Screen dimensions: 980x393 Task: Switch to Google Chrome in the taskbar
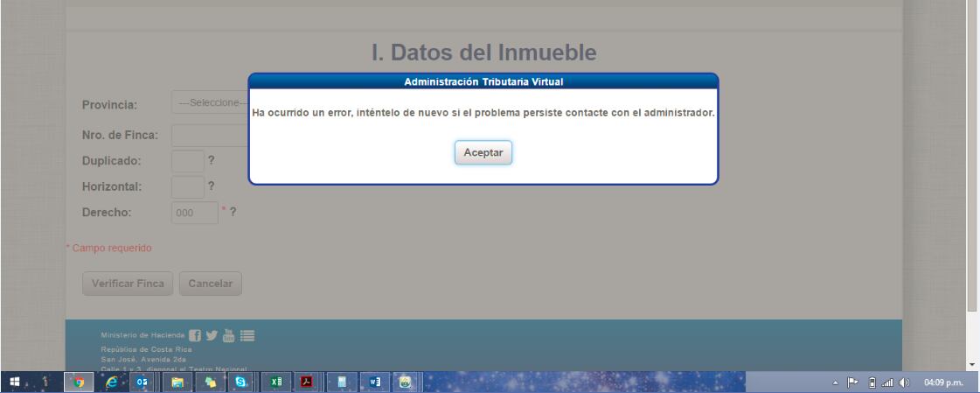(78, 382)
